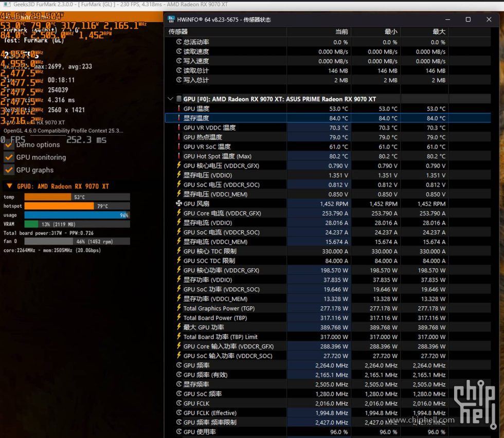Click the 传感器 column header
The image size is (504, 438).
tap(226, 31)
